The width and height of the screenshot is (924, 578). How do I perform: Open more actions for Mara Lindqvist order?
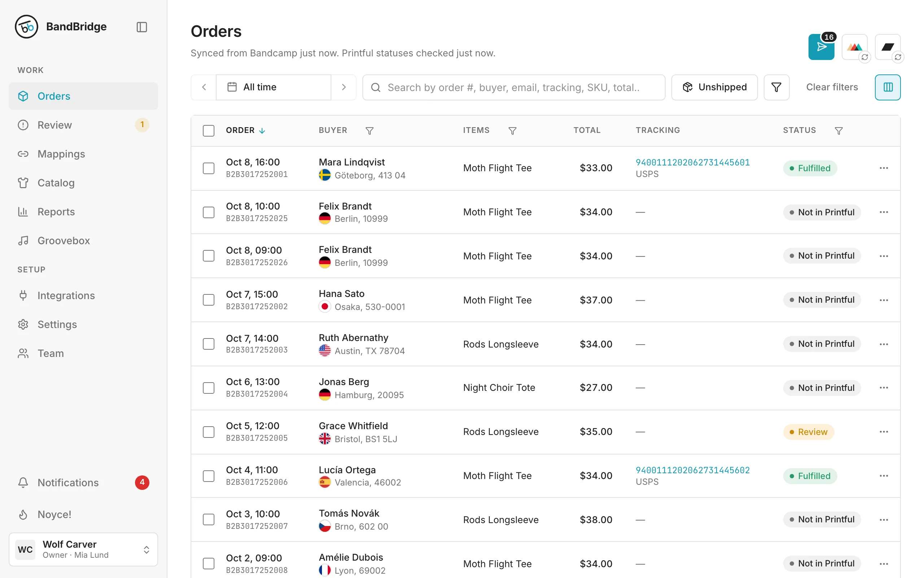884,168
